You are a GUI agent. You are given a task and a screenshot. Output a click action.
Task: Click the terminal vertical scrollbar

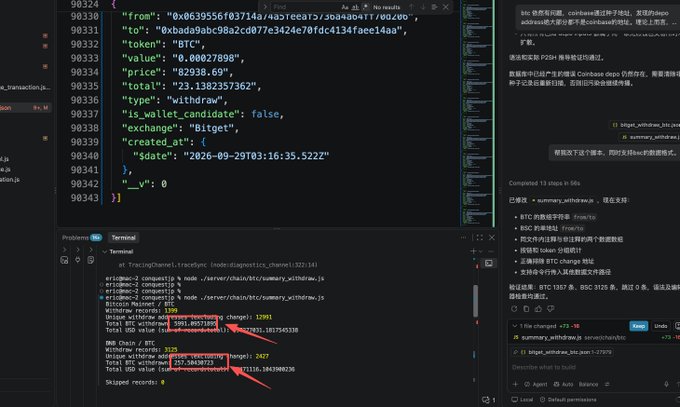(476, 301)
